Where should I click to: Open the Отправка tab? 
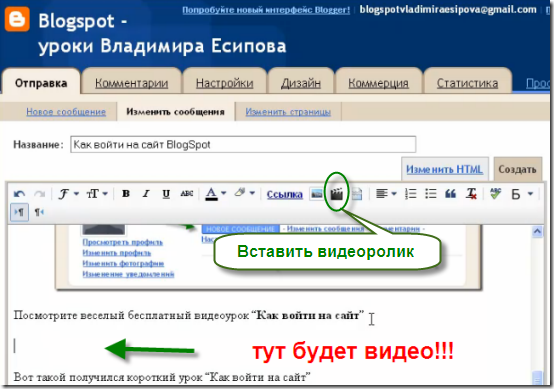click(41, 83)
